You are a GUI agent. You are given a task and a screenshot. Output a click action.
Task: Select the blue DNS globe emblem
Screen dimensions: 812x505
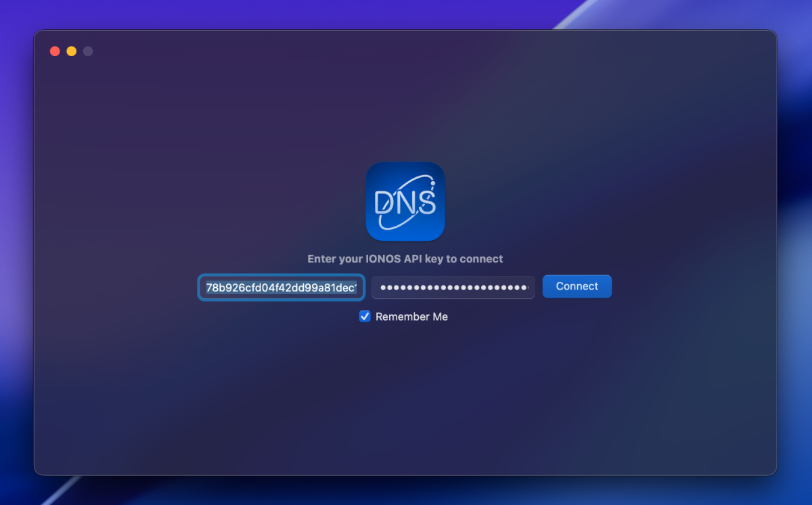pos(405,201)
